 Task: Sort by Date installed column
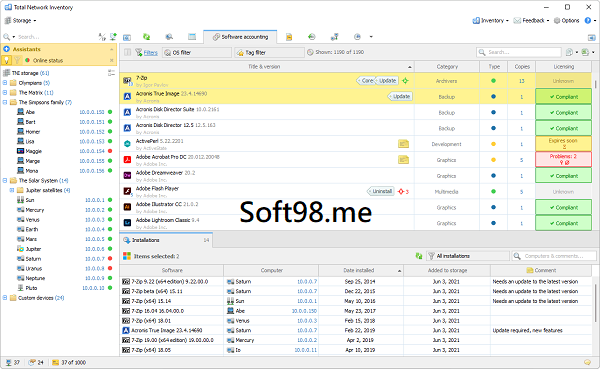361,270
